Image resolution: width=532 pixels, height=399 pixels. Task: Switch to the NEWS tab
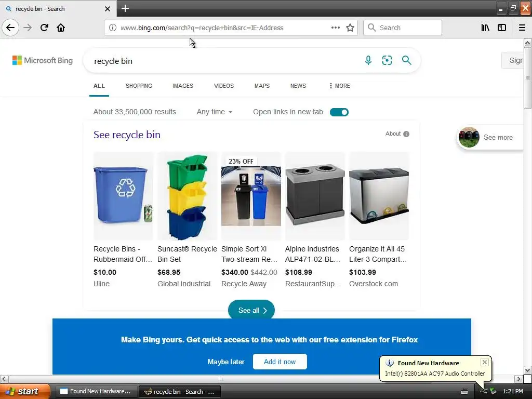[x=298, y=86]
